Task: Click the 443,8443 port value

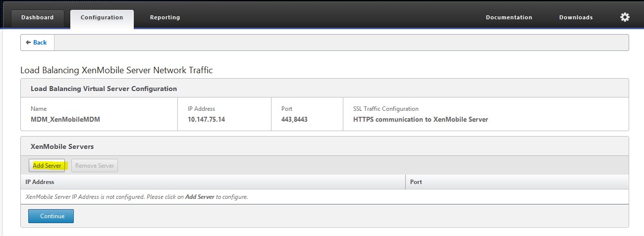Action: click(294, 119)
